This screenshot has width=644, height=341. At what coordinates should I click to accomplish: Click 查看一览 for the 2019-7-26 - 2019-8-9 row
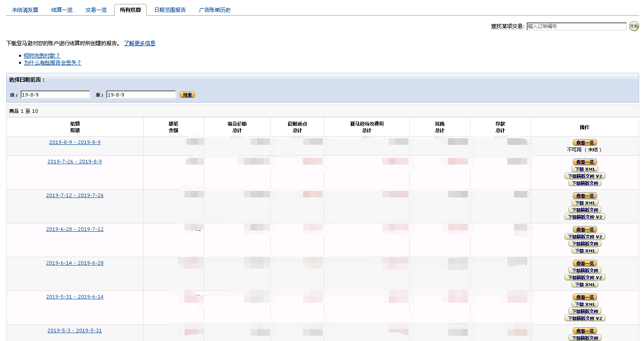(585, 162)
